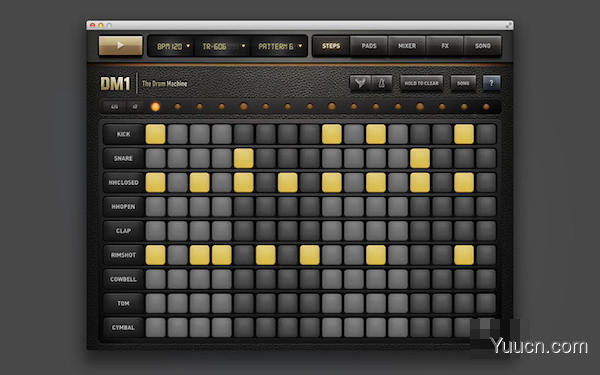Disable Rimshot step 4

click(x=222, y=255)
